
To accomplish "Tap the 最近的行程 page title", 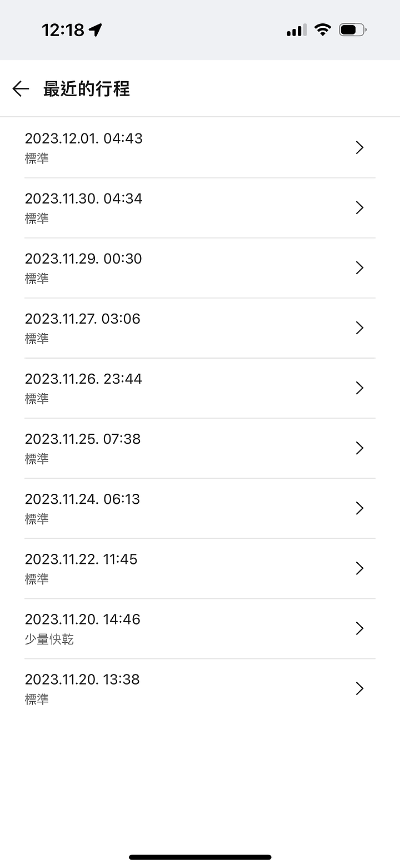I will pyautogui.click(x=87, y=89).
